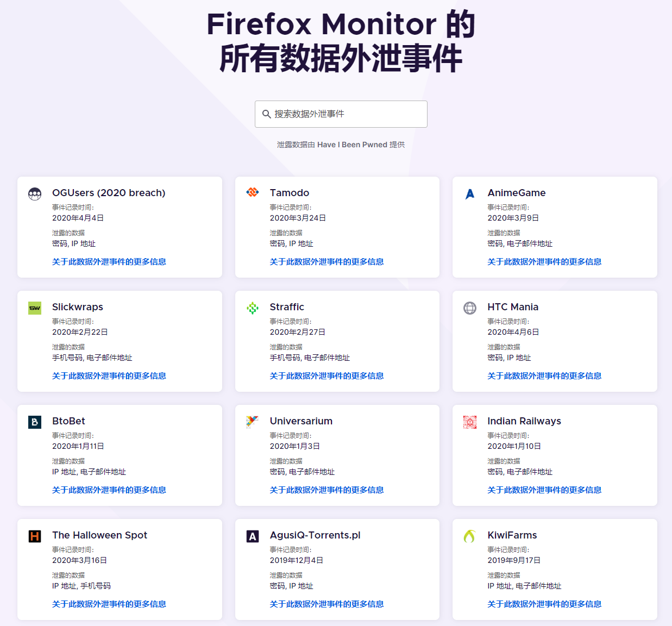
Task: Click the HTC Mania globe icon
Action: (469, 308)
